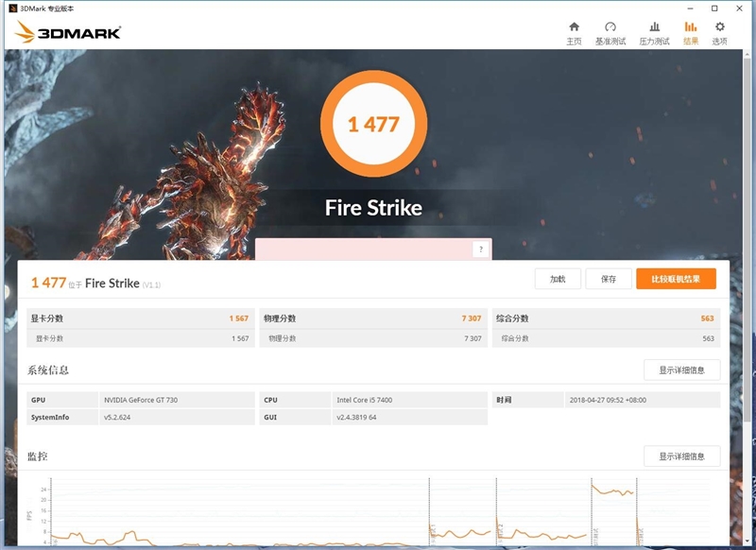Open the 基准测试 benchmark gauge icon
This screenshot has height=550, width=756.
pyautogui.click(x=610, y=33)
